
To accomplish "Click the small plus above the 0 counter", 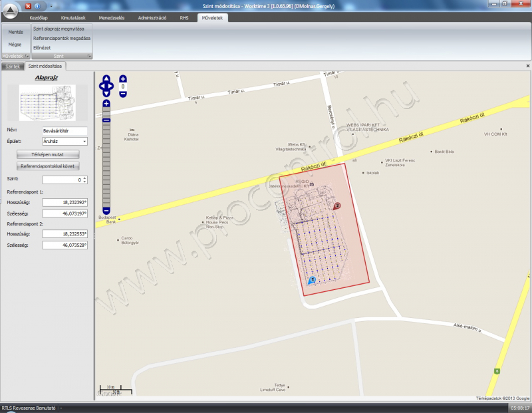I will 123,79.
